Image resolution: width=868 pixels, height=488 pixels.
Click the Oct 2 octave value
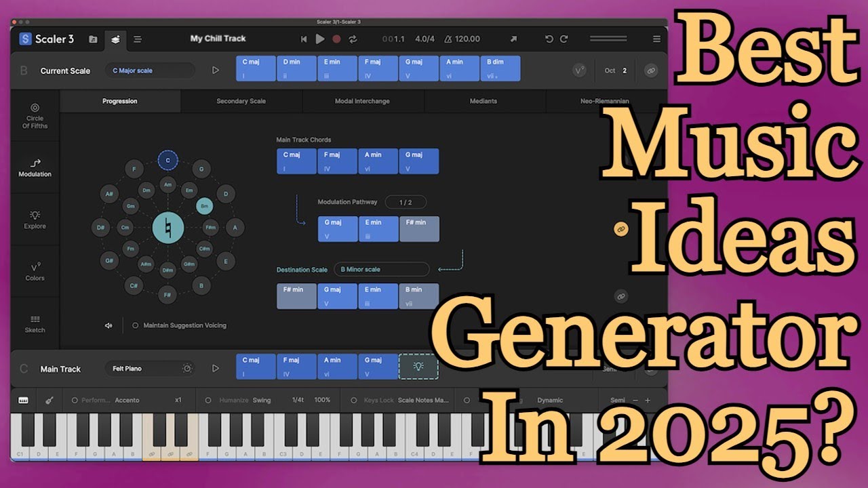(x=625, y=70)
